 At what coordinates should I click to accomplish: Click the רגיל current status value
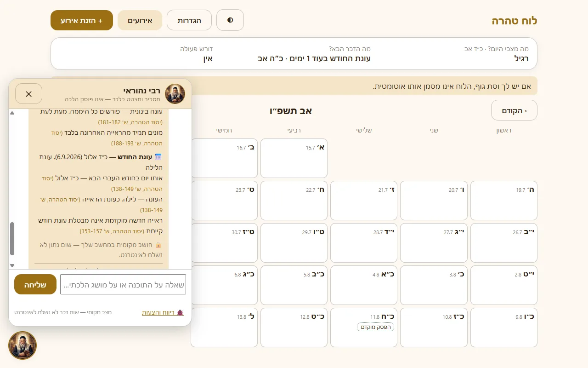point(521,58)
